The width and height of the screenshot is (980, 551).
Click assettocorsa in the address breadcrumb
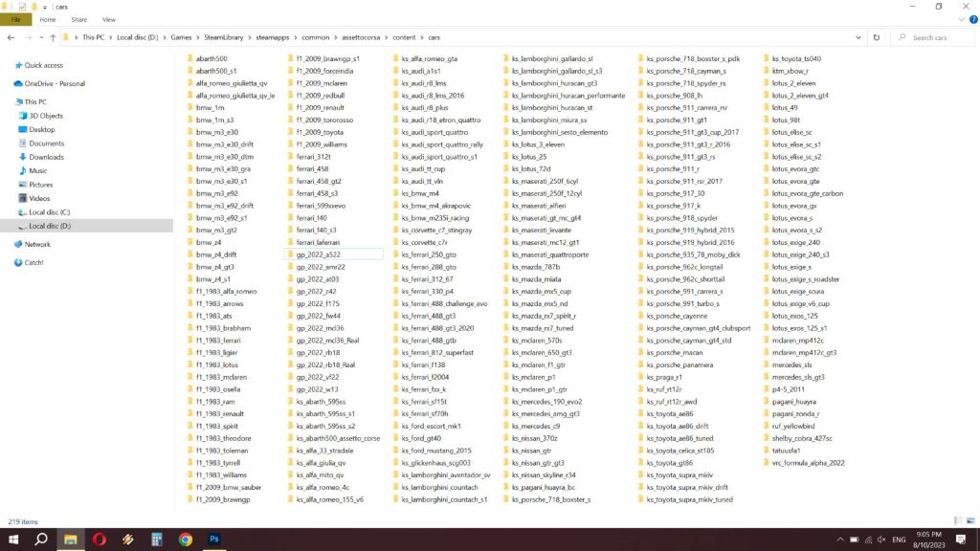[361, 37]
